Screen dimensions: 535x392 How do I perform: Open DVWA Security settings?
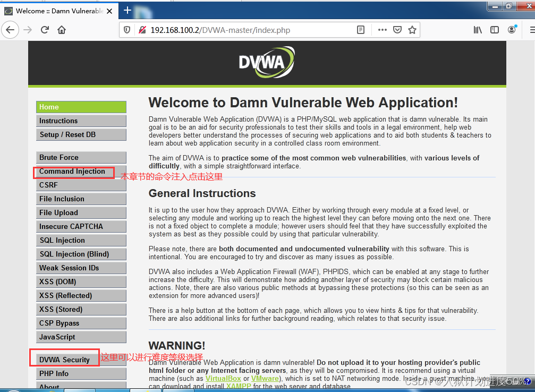coord(81,360)
